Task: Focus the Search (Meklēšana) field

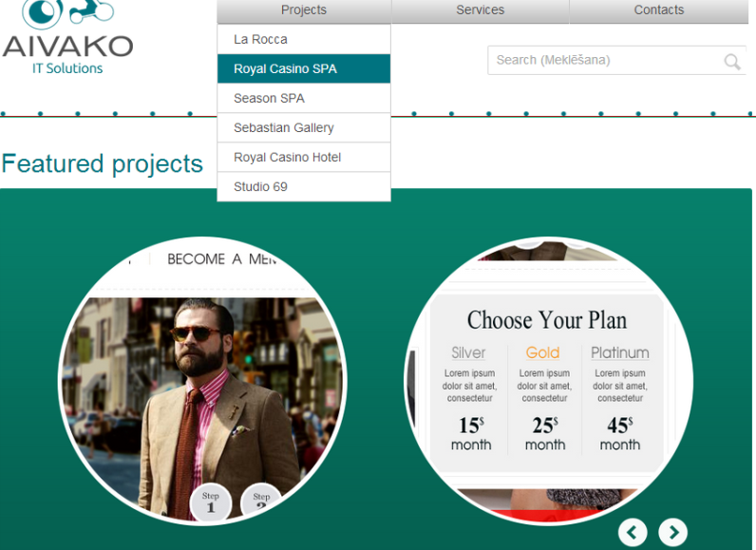Action: pyautogui.click(x=616, y=60)
